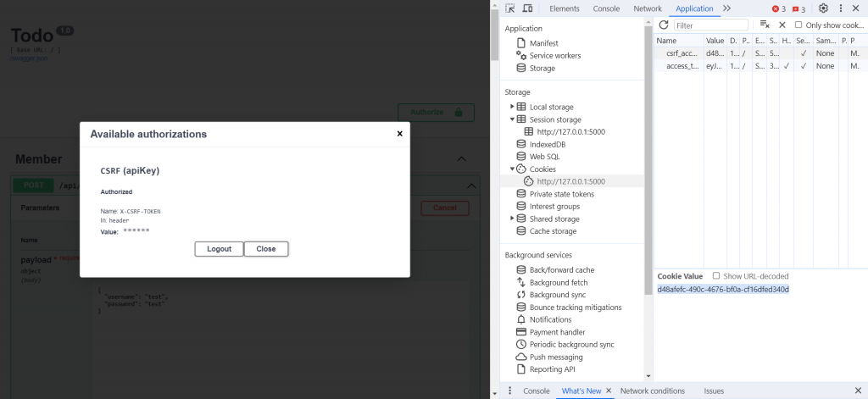Collapse Session storage tree node

[x=512, y=119]
